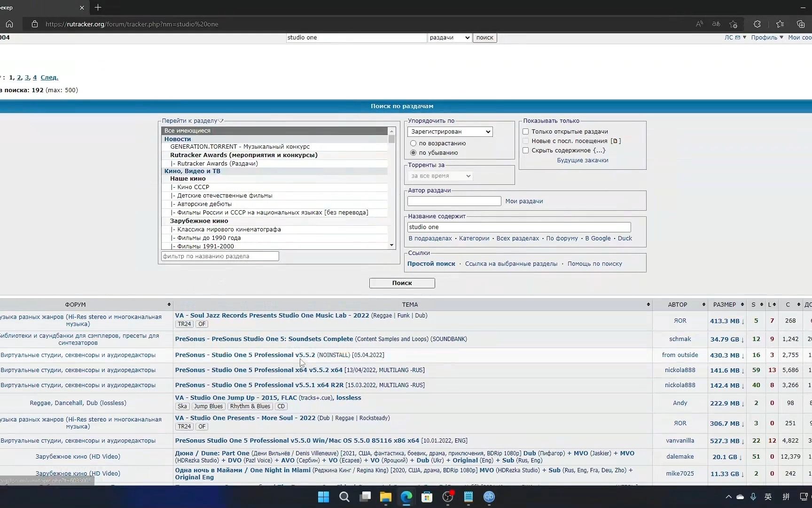Click the OneDrive cloud tray icon
This screenshot has width=812, height=508.
point(740,497)
